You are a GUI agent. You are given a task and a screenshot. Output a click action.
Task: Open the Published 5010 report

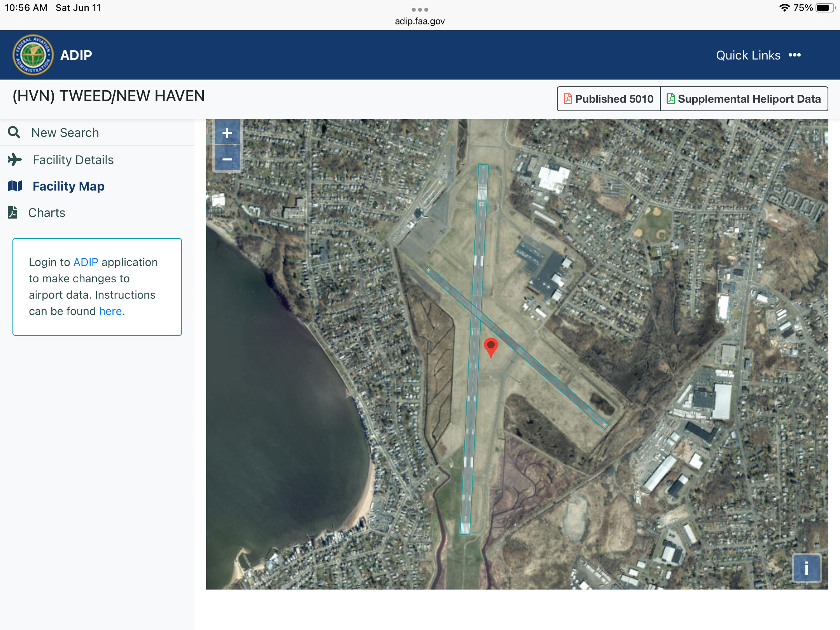pos(609,99)
